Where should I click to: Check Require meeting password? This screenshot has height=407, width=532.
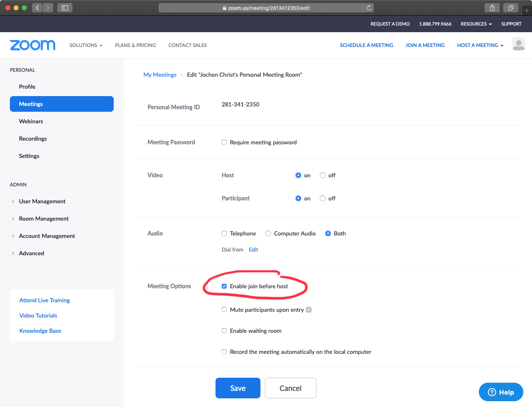pyautogui.click(x=224, y=142)
